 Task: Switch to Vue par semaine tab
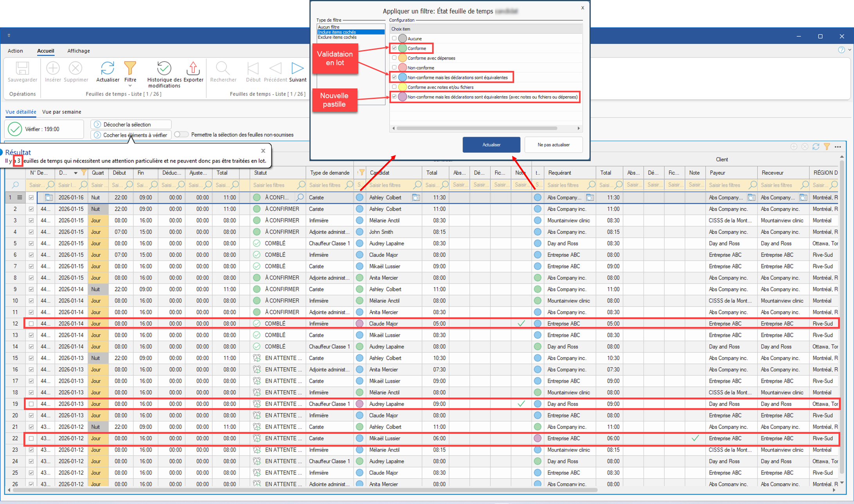point(61,112)
